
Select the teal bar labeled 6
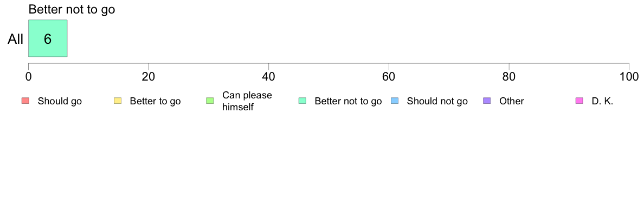[48, 38]
